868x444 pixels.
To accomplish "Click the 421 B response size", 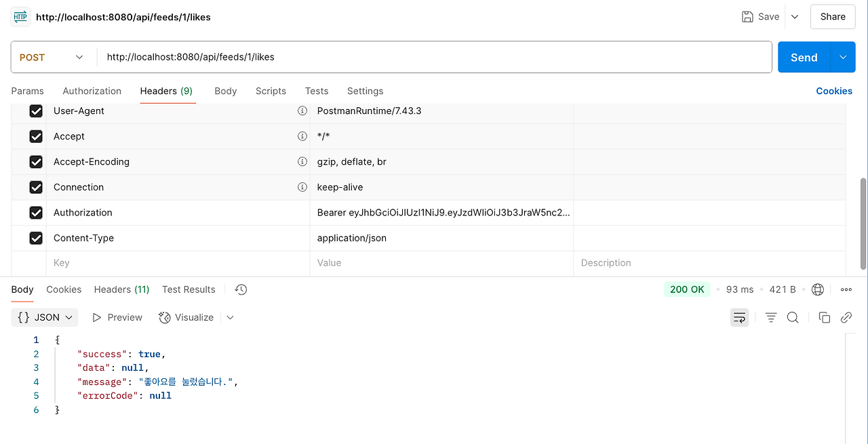I will (783, 289).
